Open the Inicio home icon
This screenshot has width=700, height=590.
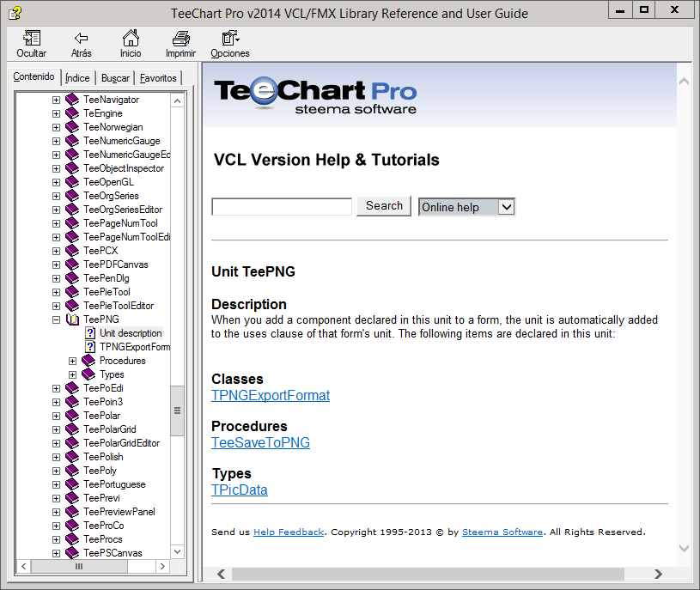click(x=131, y=39)
